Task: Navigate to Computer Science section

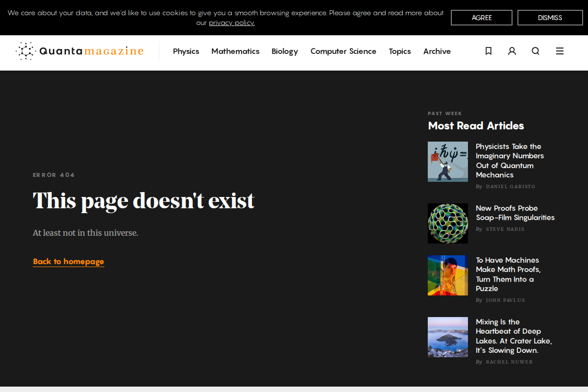Action: coord(343,51)
